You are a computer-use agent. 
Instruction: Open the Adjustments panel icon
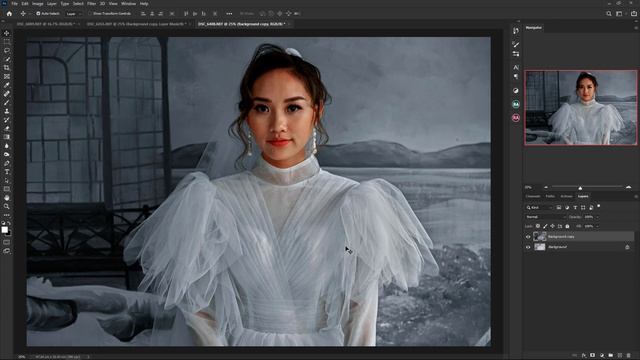click(x=516, y=90)
